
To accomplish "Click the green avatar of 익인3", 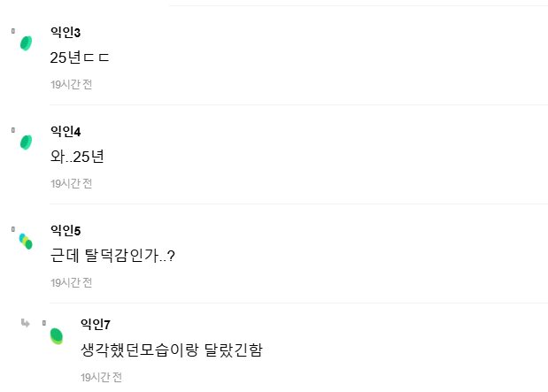I will click(27, 43).
